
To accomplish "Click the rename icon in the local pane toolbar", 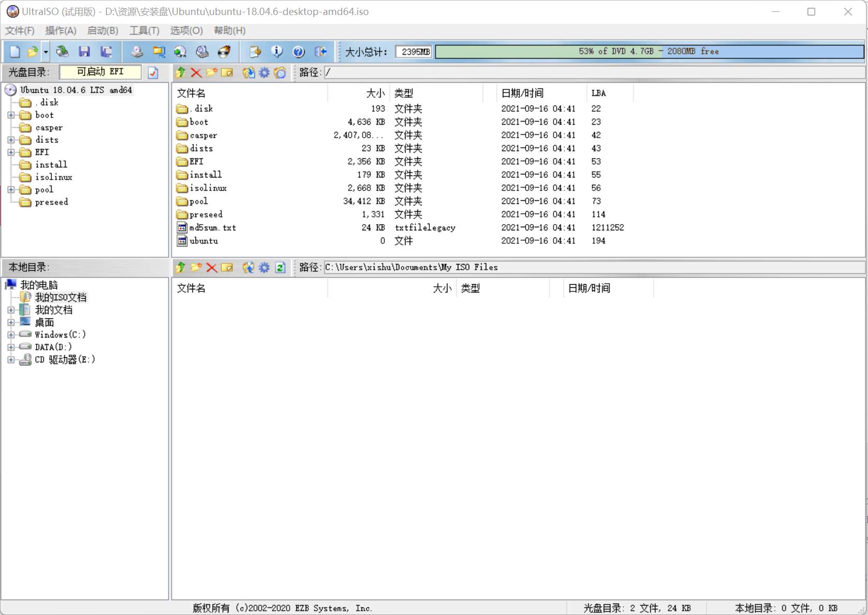I will pos(227,267).
